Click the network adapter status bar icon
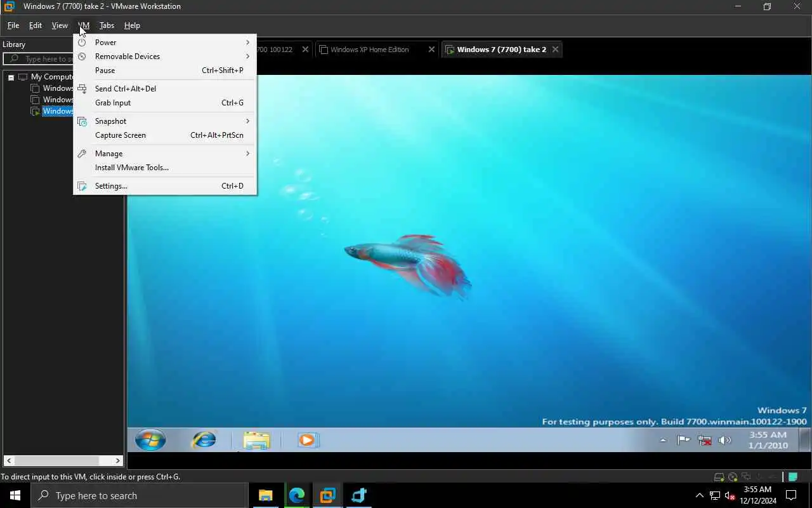 (x=746, y=477)
